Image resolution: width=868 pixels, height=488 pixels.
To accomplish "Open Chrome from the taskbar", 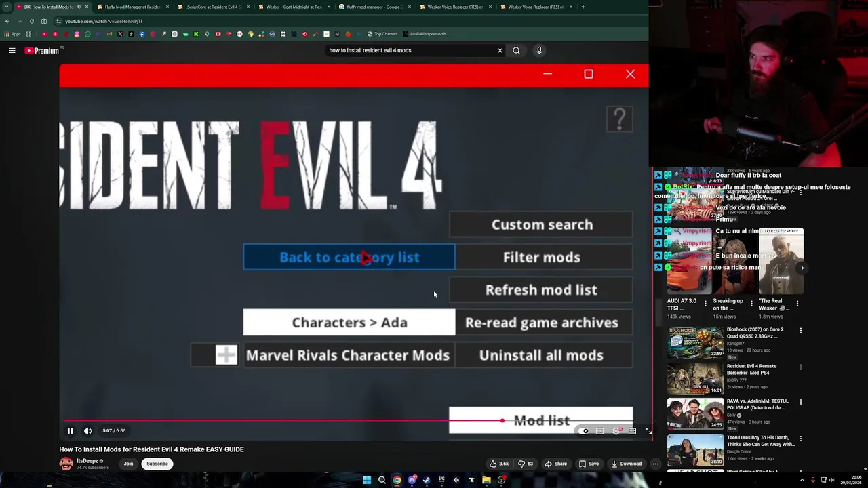I will click(x=397, y=480).
